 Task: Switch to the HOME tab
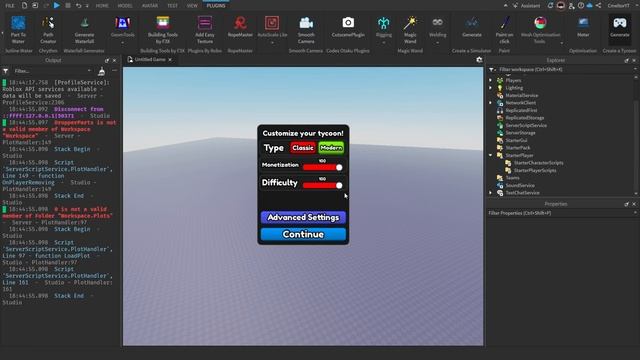coord(102,6)
